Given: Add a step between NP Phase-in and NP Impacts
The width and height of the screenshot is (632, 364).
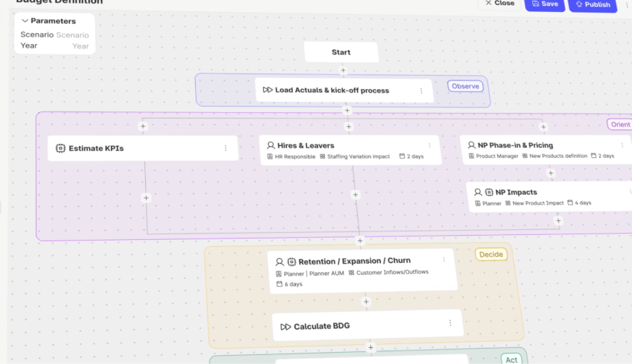Looking at the screenshot, I should coord(551,173).
